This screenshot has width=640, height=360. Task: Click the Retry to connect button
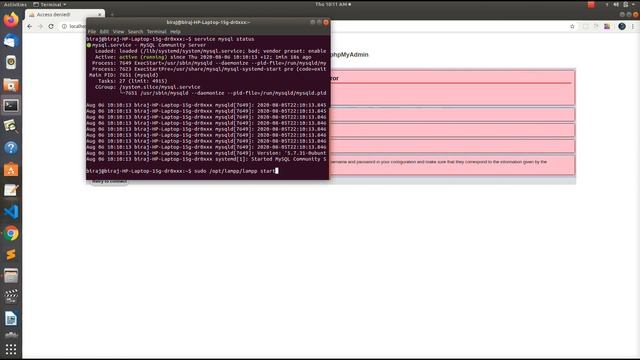tap(109, 181)
